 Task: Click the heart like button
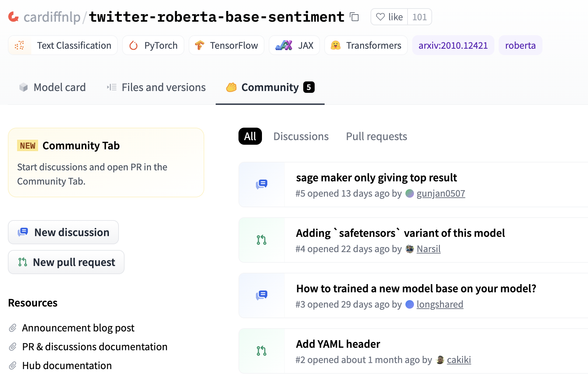389,17
